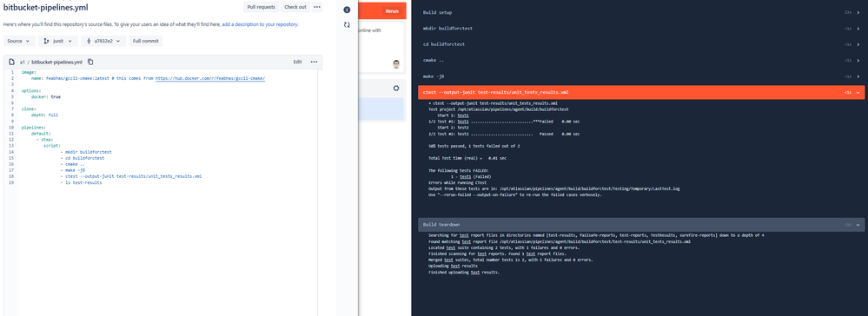The height and width of the screenshot is (316, 868).
Task: Click YAML line 'depth: full'
Action: (x=45, y=115)
